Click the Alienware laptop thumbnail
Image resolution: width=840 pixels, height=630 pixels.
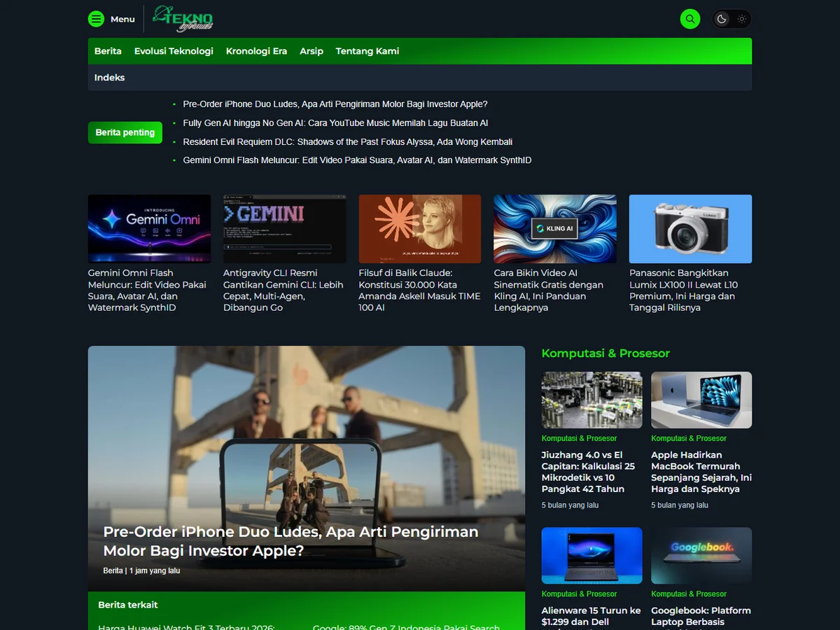tap(591, 556)
